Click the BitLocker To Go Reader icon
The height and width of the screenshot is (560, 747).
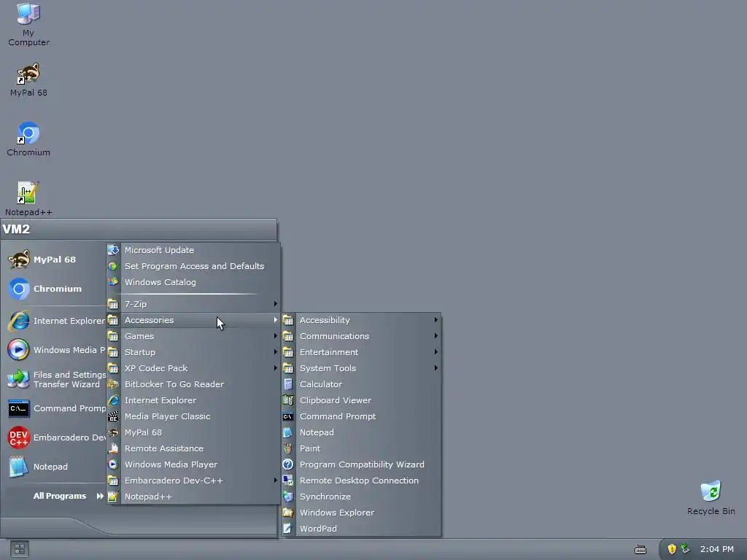tap(113, 384)
